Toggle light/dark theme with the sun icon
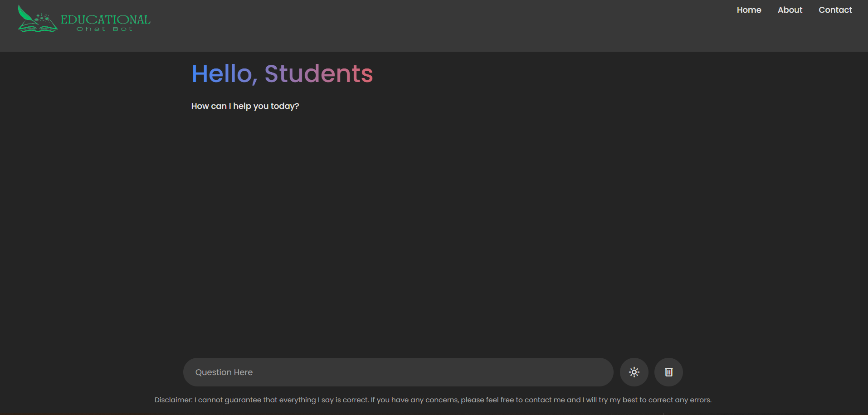This screenshot has width=868, height=415. click(634, 372)
